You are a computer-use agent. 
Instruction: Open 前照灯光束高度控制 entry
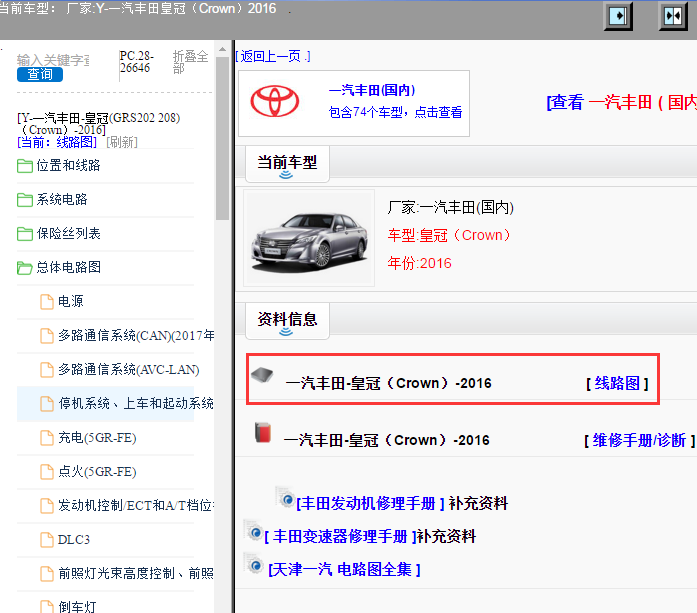click(x=136, y=573)
